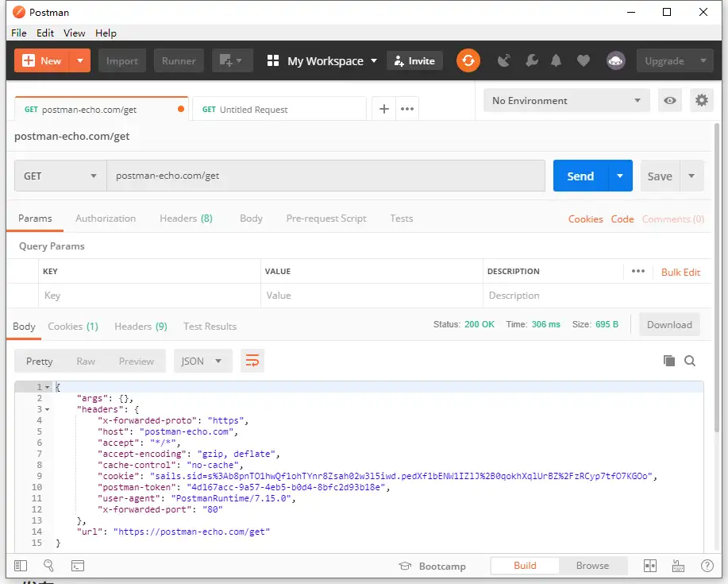Copy response body with the copy icon
Screen dimensions: 728x584
click(x=668, y=361)
